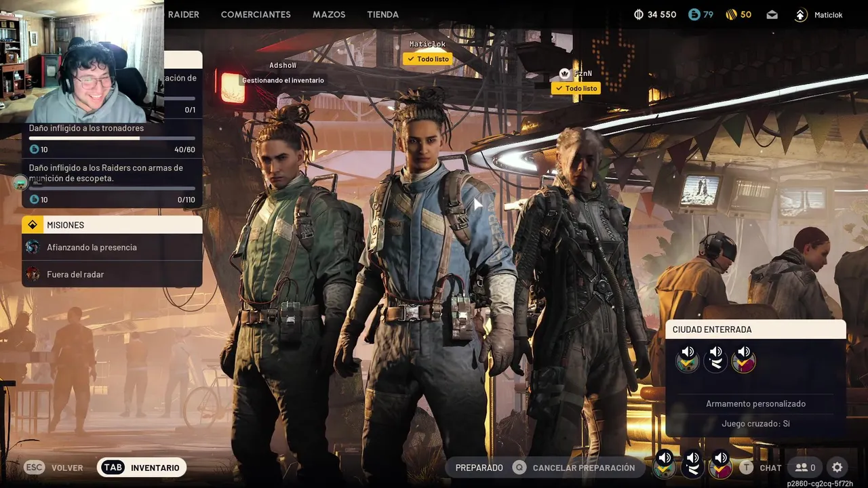Click the 34 550 coin balance

662,14
